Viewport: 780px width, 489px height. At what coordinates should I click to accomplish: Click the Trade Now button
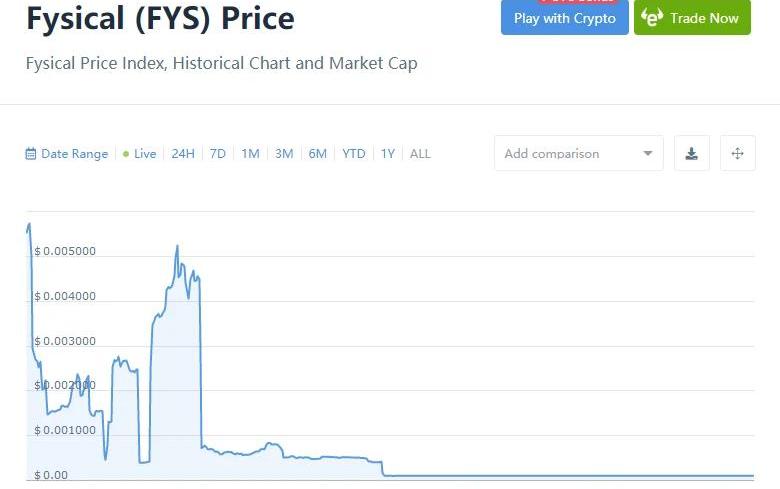coord(692,18)
